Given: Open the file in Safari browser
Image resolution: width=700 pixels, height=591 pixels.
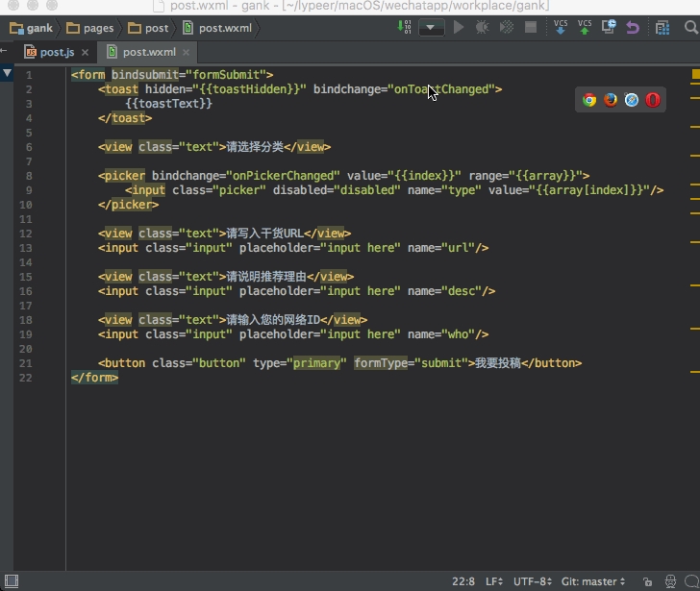Looking at the screenshot, I should pyautogui.click(x=631, y=100).
